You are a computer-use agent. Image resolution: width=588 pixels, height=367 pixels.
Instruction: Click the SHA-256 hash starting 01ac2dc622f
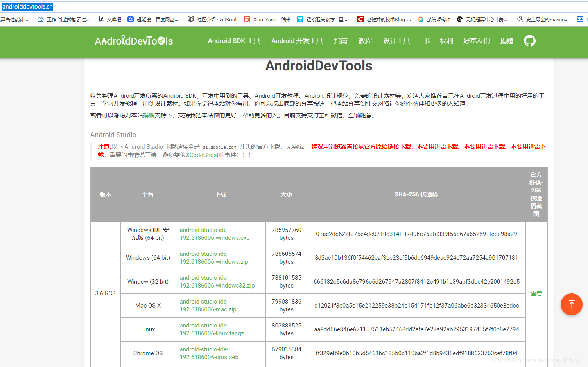click(x=416, y=234)
